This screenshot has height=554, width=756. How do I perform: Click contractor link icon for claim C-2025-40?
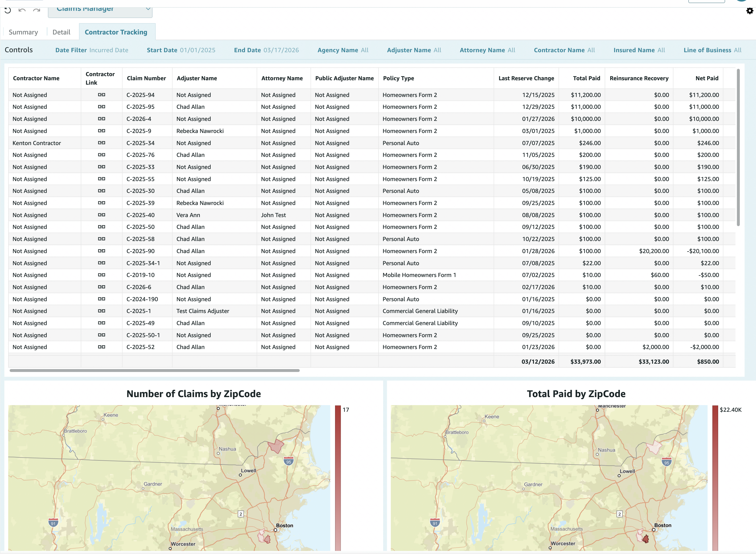coord(101,215)
